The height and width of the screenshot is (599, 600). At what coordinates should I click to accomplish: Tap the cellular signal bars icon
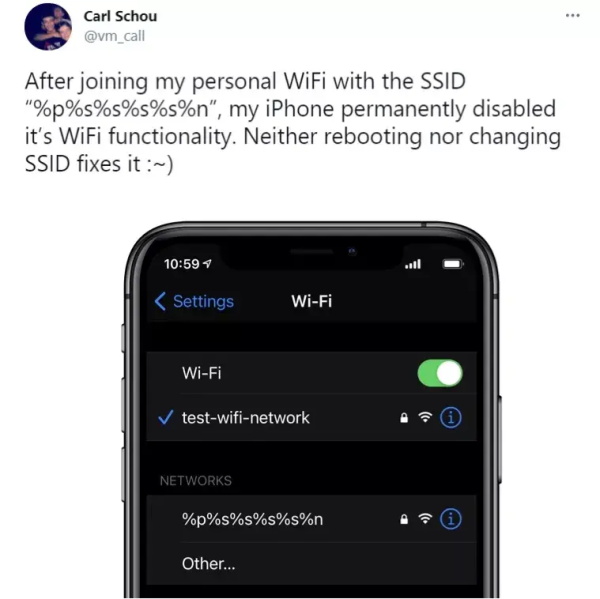click(413, 264)
